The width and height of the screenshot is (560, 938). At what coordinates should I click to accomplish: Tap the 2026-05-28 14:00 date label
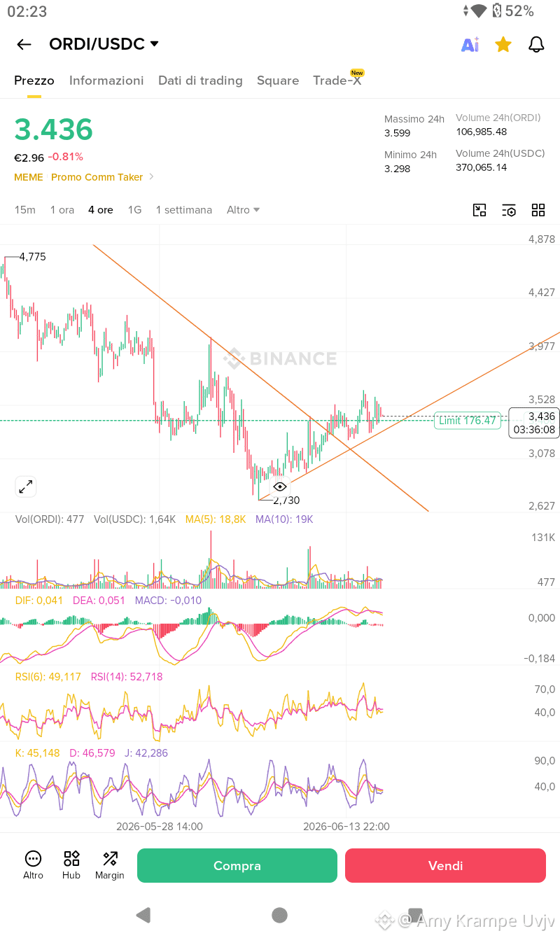click(x=160, y=827)
